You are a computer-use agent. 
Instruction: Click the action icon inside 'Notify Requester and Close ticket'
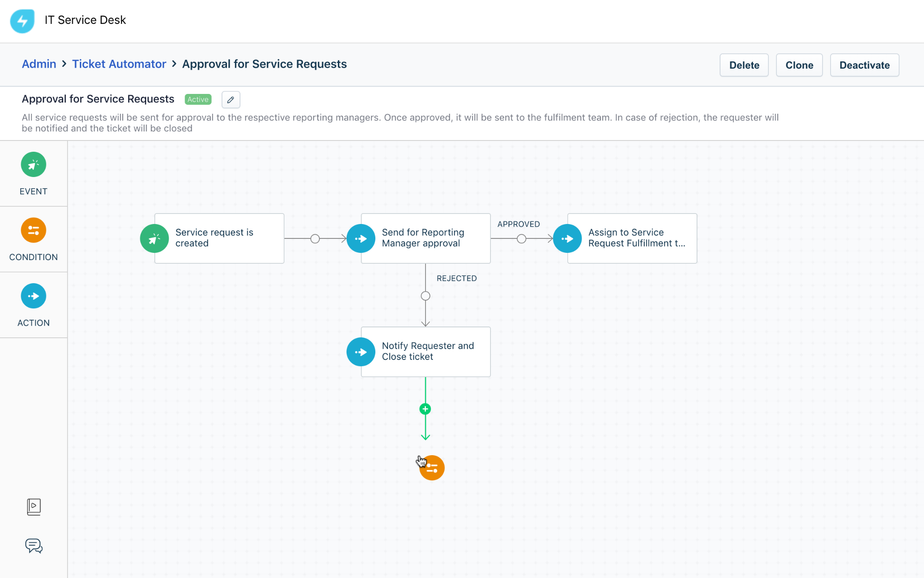point(360,351)
